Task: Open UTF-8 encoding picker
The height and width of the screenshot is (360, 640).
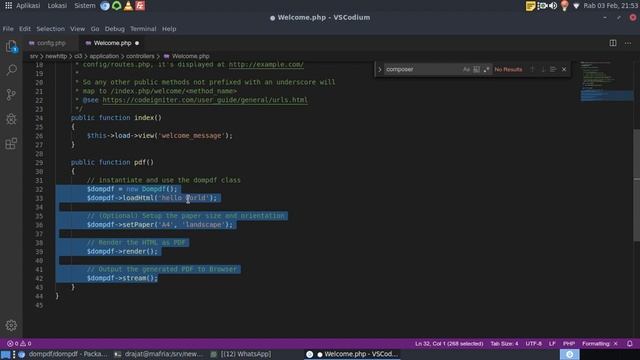Action: click(533, 344)
